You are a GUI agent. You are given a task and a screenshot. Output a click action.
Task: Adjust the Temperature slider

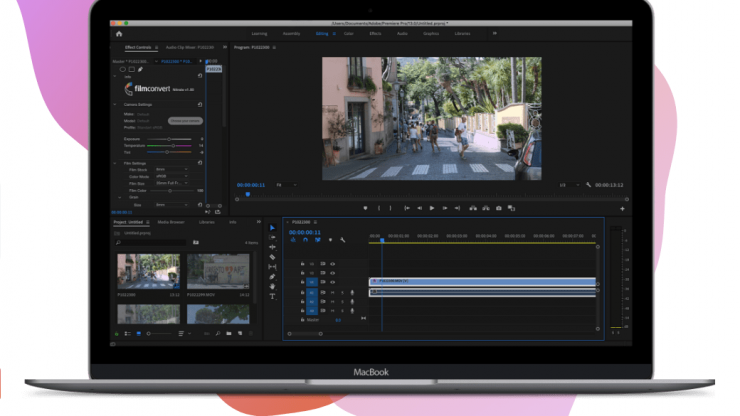[x=172, y=145]
